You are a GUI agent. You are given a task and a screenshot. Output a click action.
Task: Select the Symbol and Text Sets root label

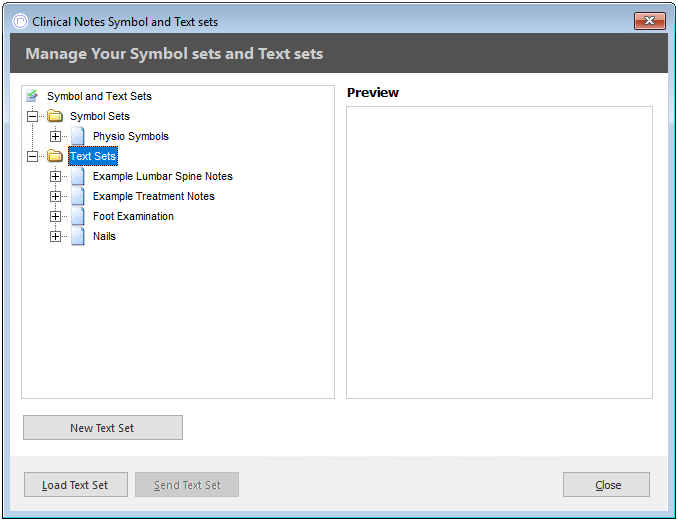[99, 96]
